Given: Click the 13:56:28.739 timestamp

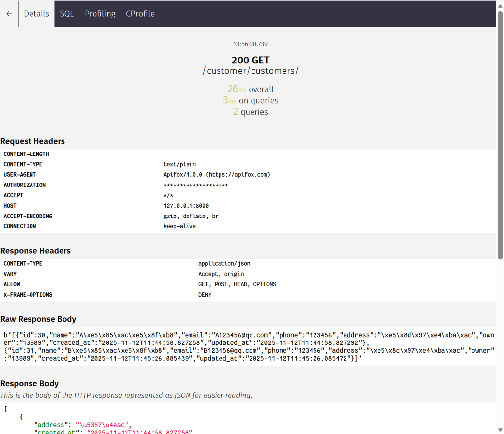Looking at the screenshot, I should pos(251,44).
